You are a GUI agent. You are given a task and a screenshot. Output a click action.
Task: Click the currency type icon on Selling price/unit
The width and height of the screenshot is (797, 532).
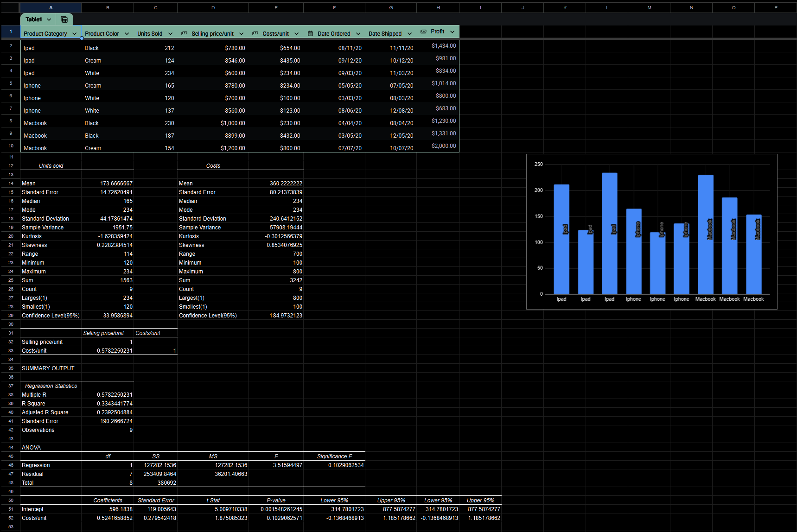tap(184, 33)
